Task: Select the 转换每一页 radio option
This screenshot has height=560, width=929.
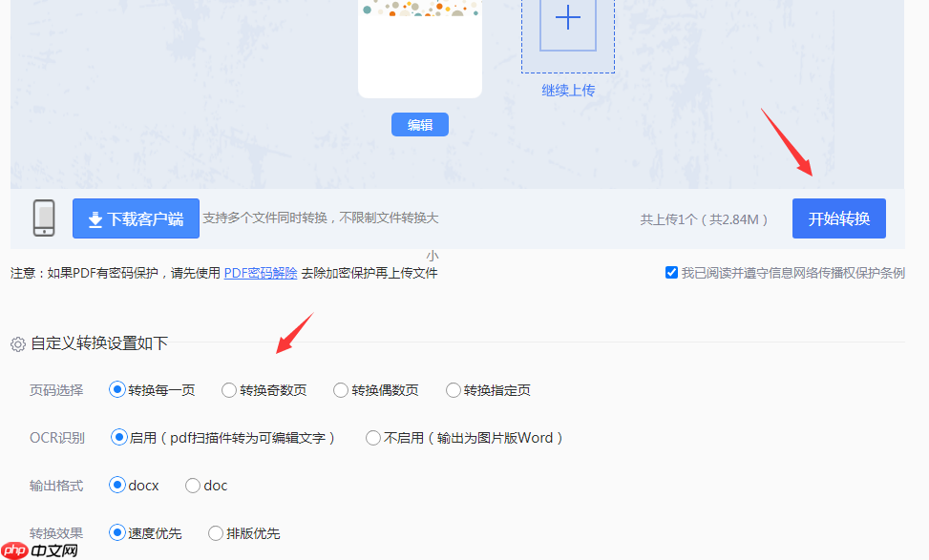Action: click(x=117, y=390)
